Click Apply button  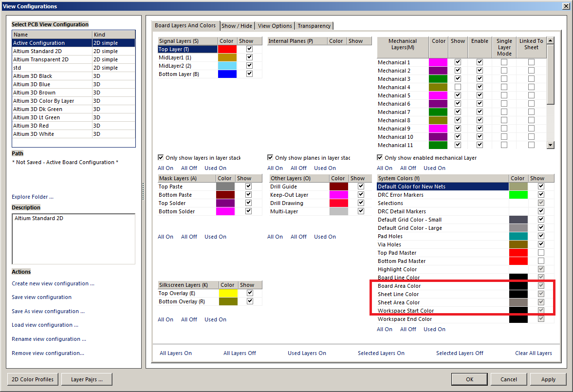[548, 379]
